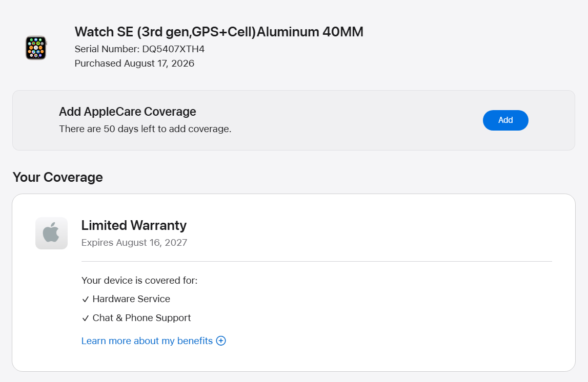The image size is (588, 382).
Task: Click the Chat & Phone Support checkmark icon
Action: [x=86, y=319]
